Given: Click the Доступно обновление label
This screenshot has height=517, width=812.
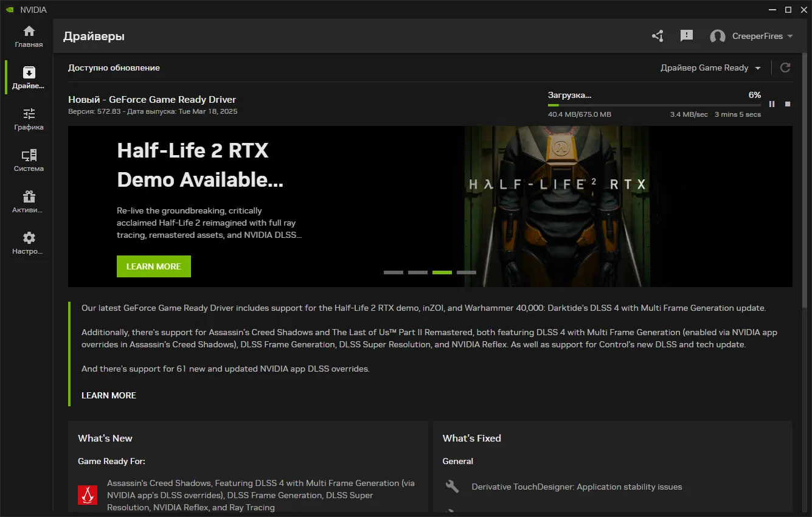Looking at the screenshot, I should 114,68.
